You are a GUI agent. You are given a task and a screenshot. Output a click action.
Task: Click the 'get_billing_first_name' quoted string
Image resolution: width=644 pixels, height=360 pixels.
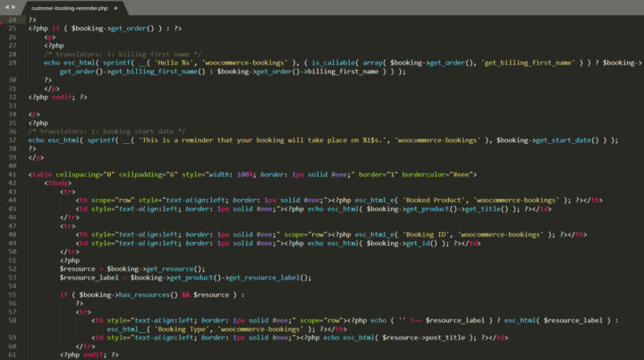[x=529, y=63]
